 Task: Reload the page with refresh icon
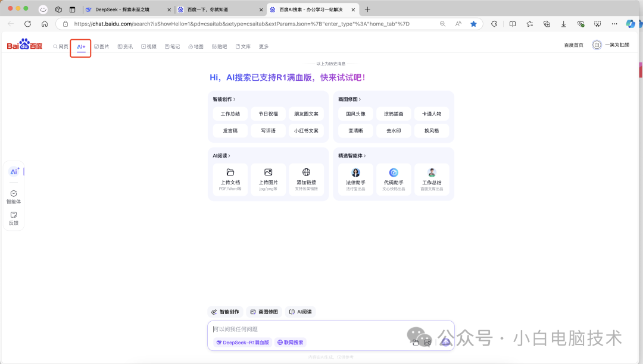click(27, 24)
